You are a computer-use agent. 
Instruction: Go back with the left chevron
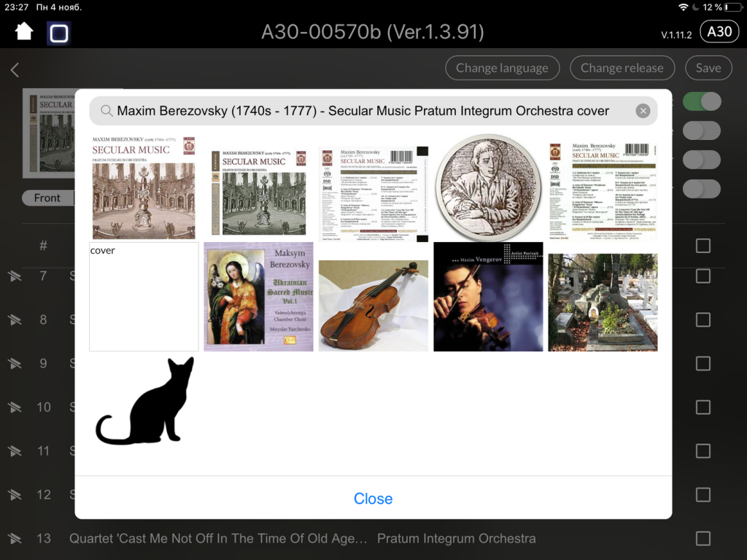tap(15, 70)
